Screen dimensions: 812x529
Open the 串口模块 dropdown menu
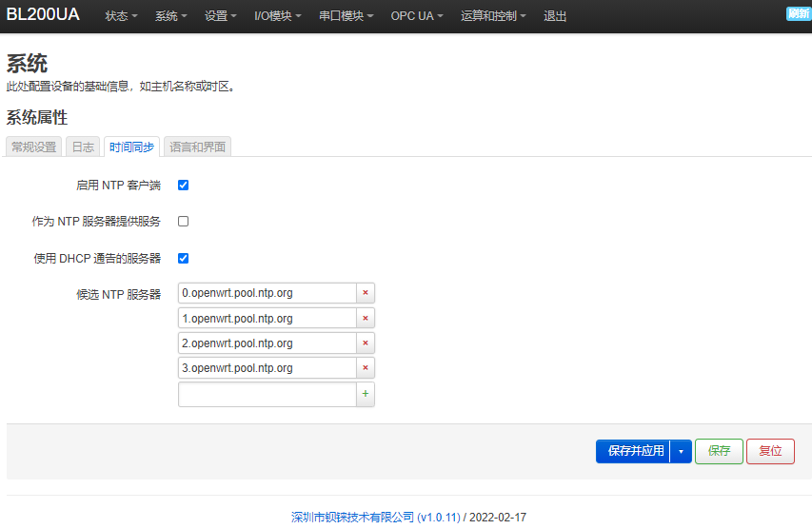click(346, 16)
